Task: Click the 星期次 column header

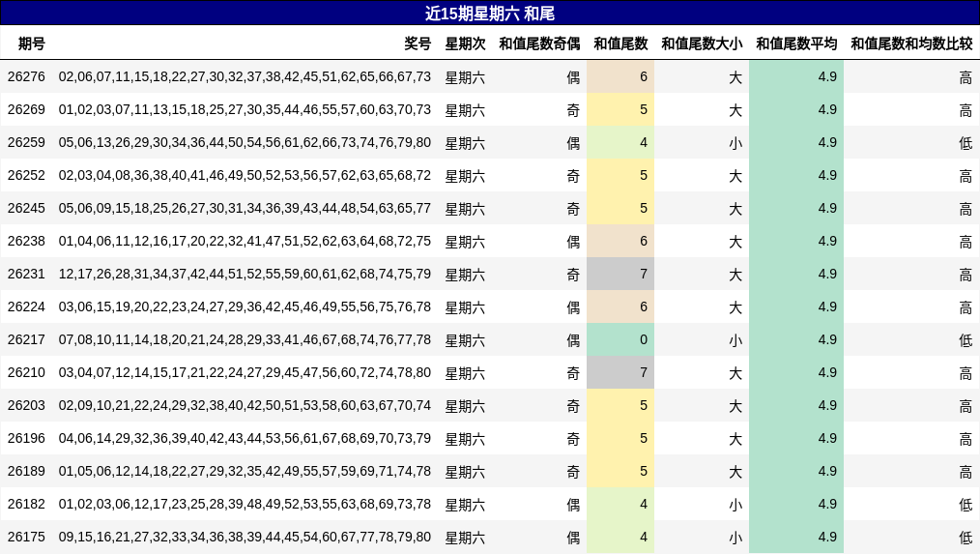Action: [465, 44]
